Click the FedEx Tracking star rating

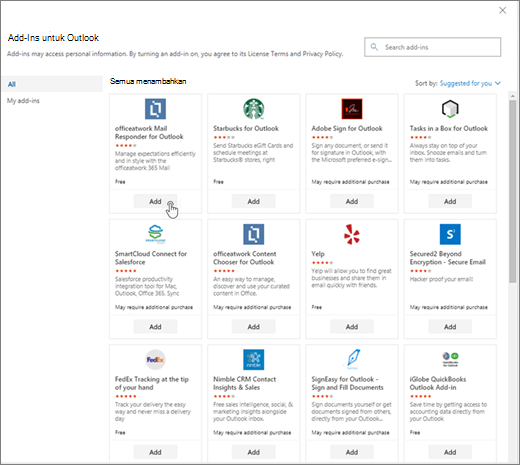coord(126,396)
